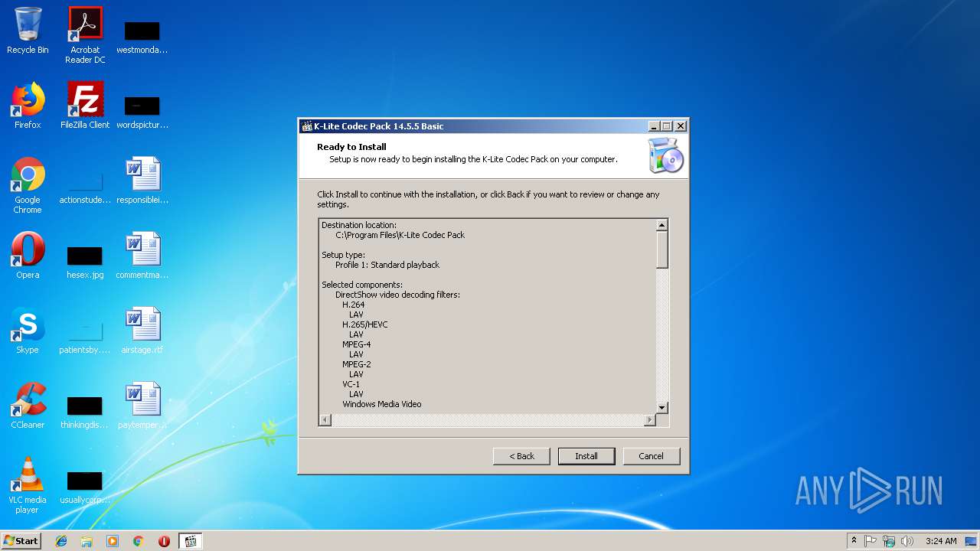Click the 'VC-1' line in summary
Image resolution: width=980 pixels, height=551 pixels.
click(x=351, y=384)
